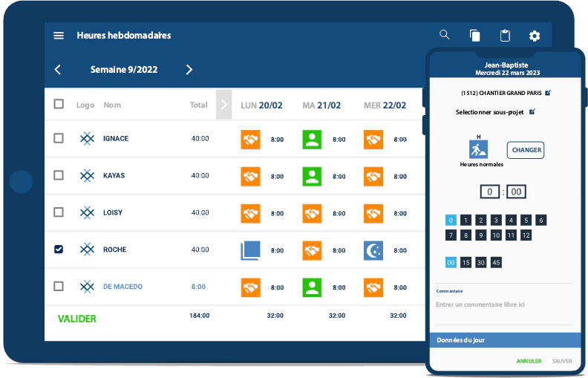Check the DE MACEDO row checkbox
The height and width of the screenshot is (378, 588).
click(59, 287)
